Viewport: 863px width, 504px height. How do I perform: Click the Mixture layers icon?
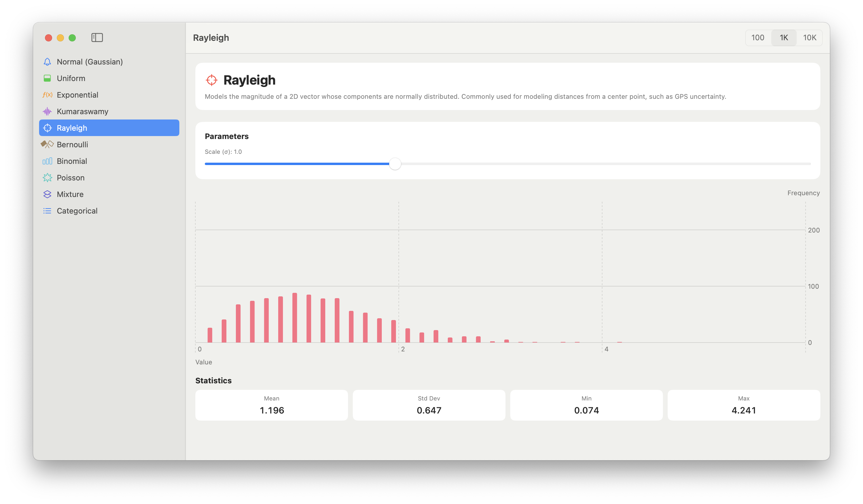click(x=47, y=194)
